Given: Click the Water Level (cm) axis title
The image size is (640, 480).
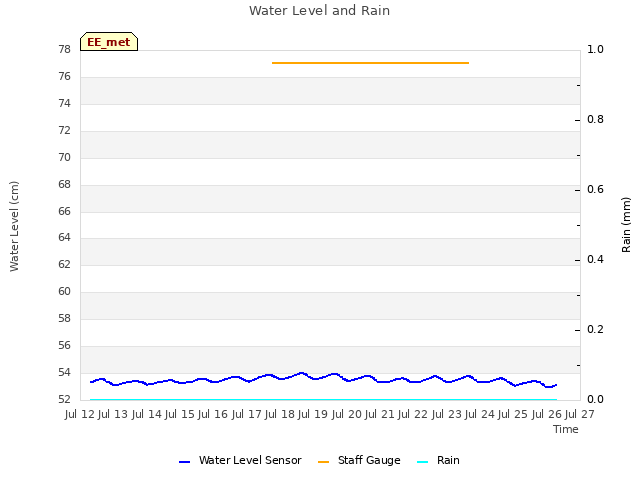Looking at the screenshot, I should pyautogui.click(x=14, y=226).
